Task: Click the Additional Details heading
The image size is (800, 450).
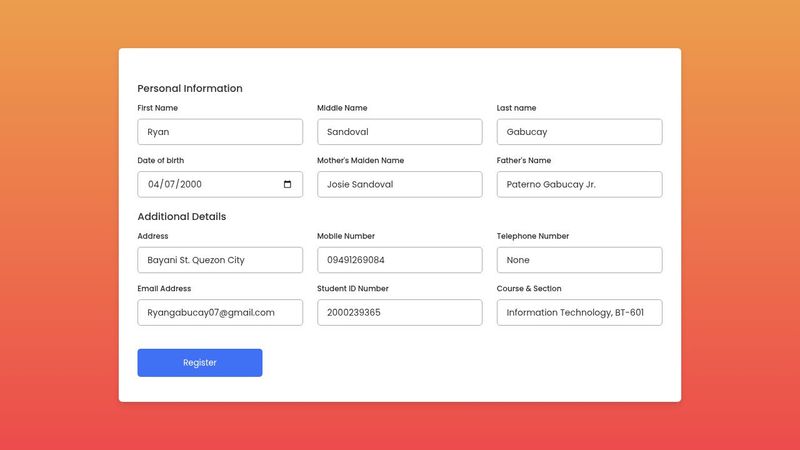Action: coord(181,216)
